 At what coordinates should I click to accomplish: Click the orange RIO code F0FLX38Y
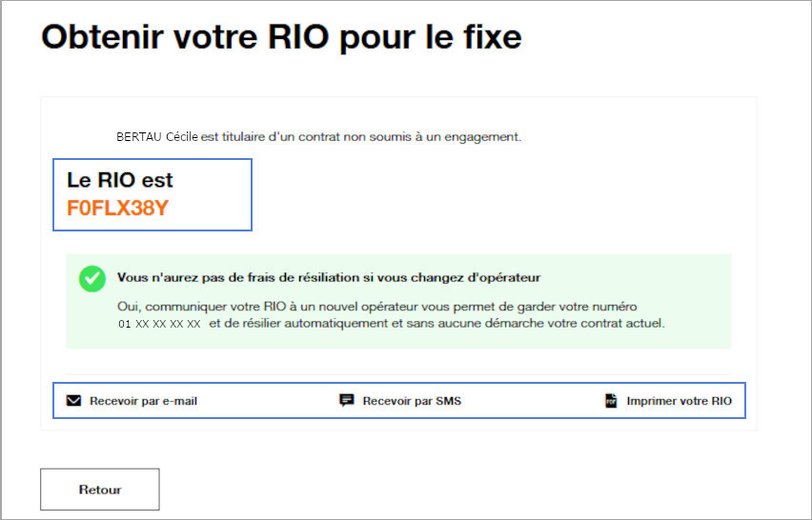coord(117,208)
